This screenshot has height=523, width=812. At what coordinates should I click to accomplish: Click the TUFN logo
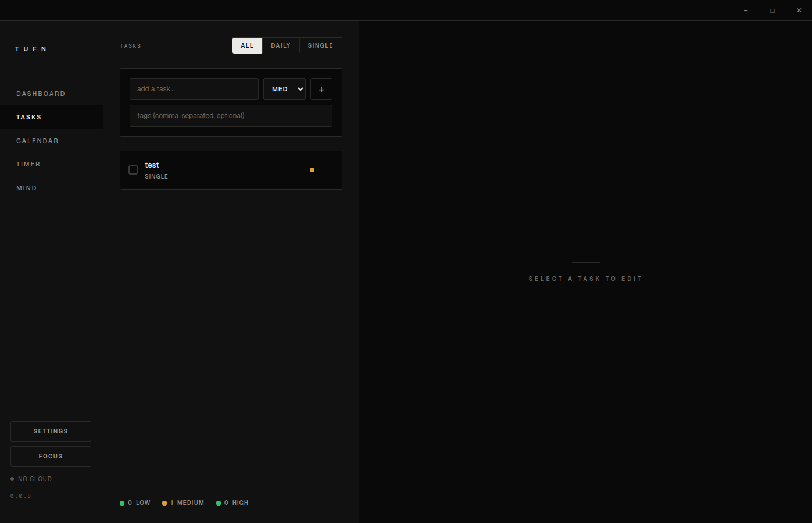(31, 49)
